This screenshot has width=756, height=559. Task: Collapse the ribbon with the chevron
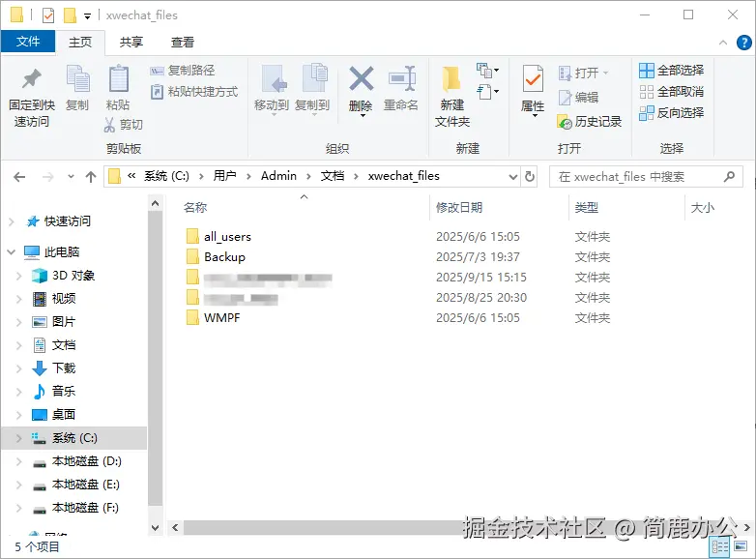tap(723, 43)
